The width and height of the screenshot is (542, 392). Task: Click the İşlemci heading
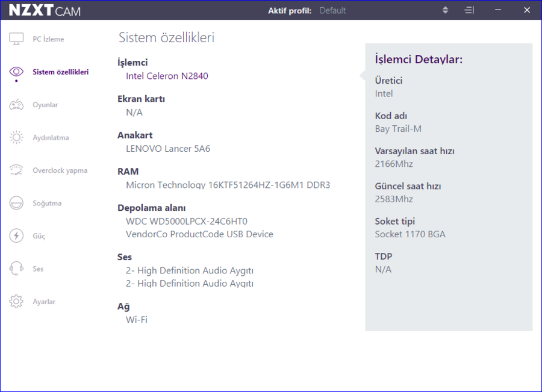pyautogui.click(x=132, y=63)
